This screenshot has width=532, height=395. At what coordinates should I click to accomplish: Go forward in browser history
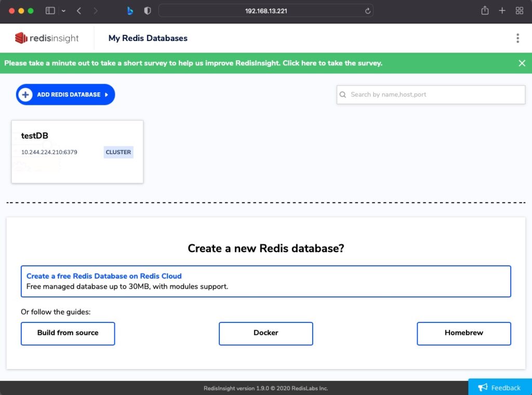tap(96, 11)
